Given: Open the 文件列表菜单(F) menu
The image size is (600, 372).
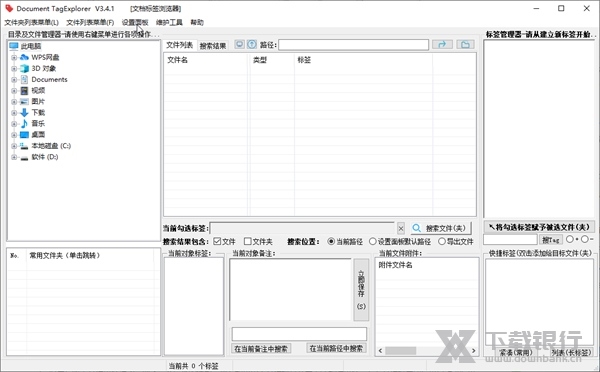Looking at the screenshot, I should (x=90, y=23).
